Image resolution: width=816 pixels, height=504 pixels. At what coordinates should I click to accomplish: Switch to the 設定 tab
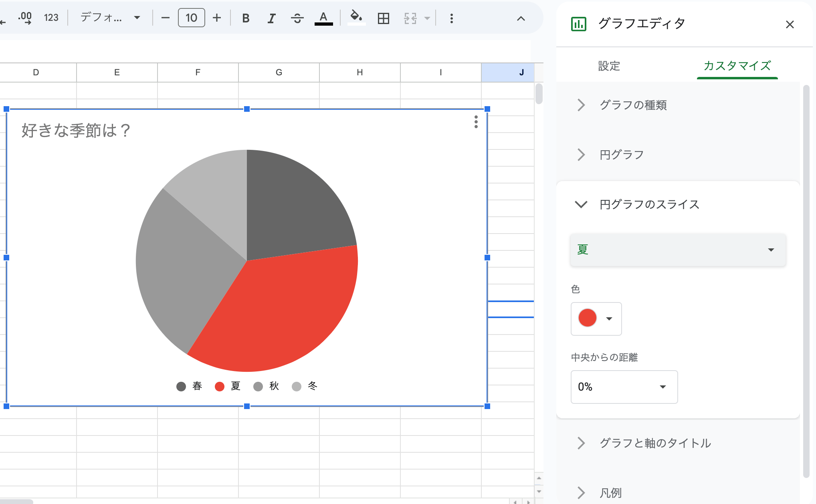coord(609,66)
